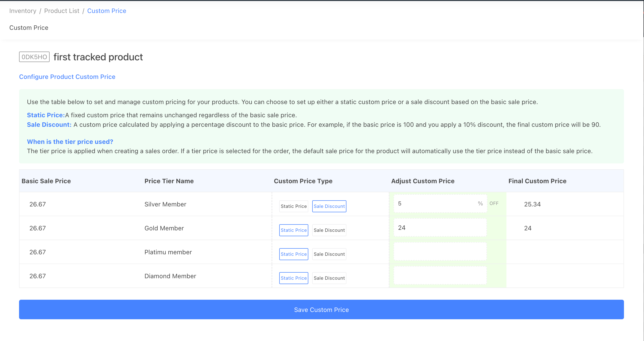Select Sale Discount for Gold Member
The image size is (644, 341).
329,230
